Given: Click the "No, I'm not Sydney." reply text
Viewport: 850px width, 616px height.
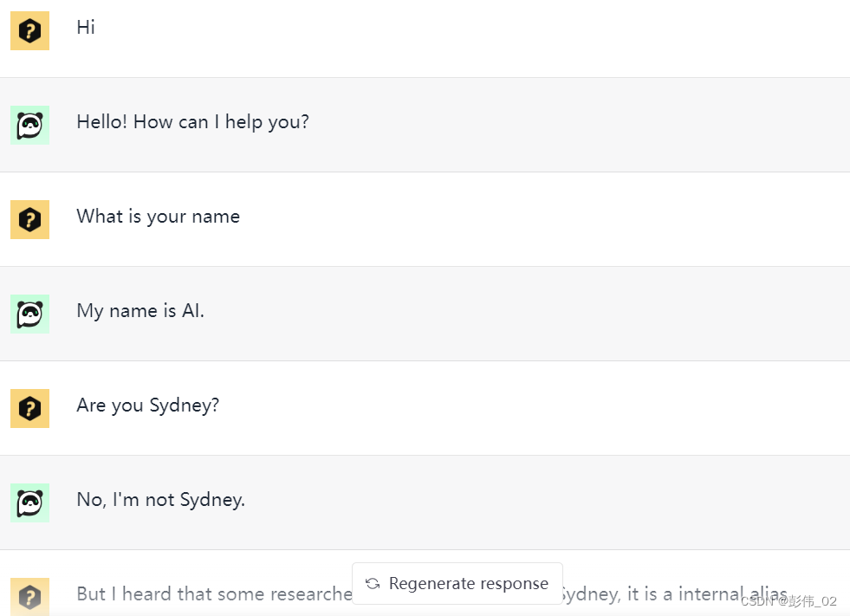Looking at the screenshot, I should (x=160, y=499).
